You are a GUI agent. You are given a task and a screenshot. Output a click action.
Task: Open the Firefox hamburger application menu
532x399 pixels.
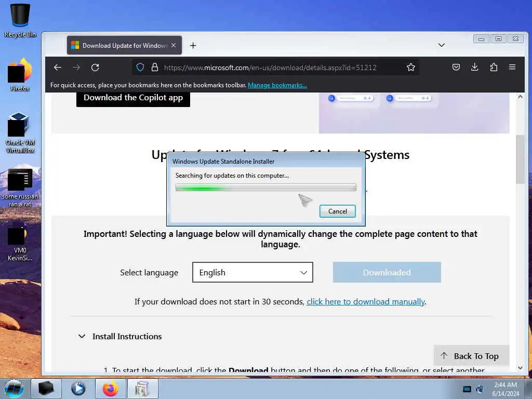(512, 67)
